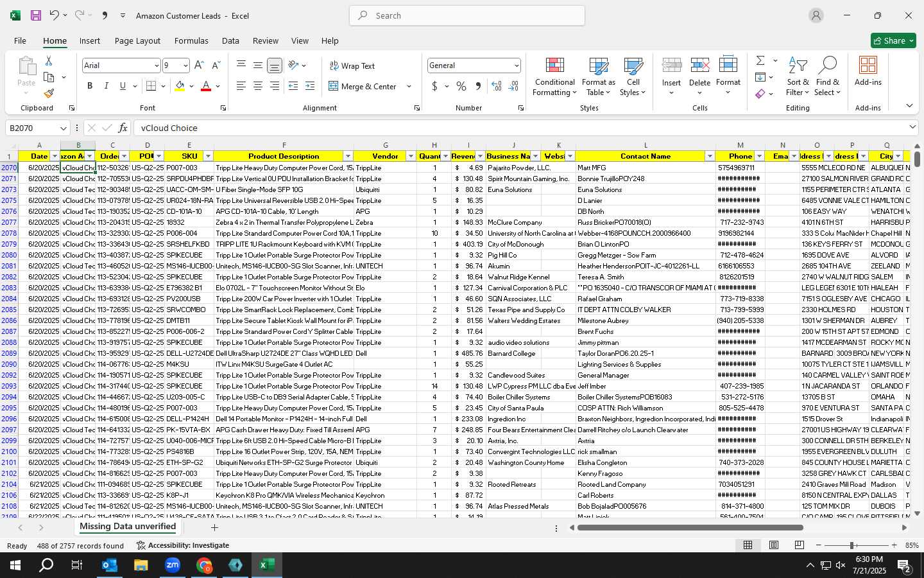Image resolution: width=924 pixels, height=578 pixels.
Task: Toggle Wrap Text
Action: [x=352, y=66]
